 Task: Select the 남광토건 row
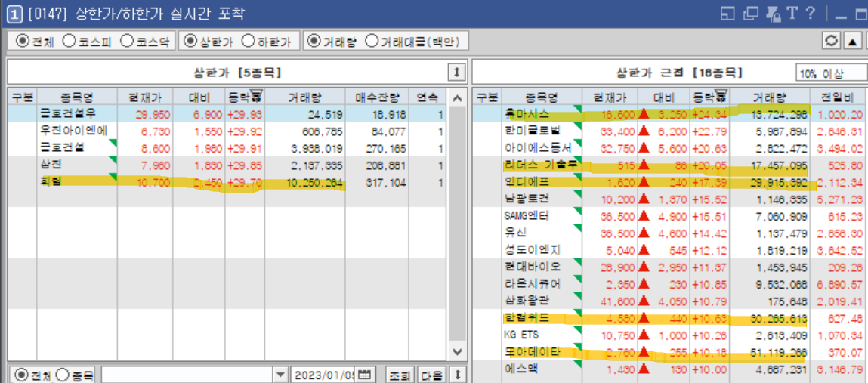(x=670, y=199)
